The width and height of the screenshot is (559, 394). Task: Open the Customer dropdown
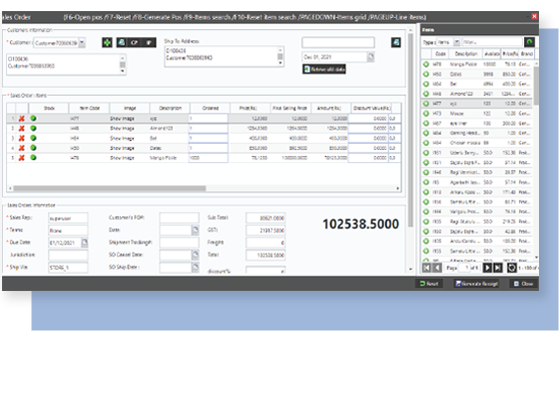click(82, 43)
